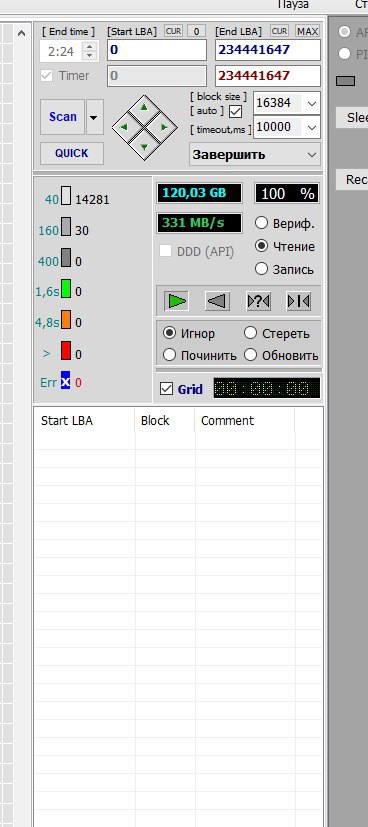Click the Start LBA 0 reset button
The image size is (368, 827).
point(196,32)
